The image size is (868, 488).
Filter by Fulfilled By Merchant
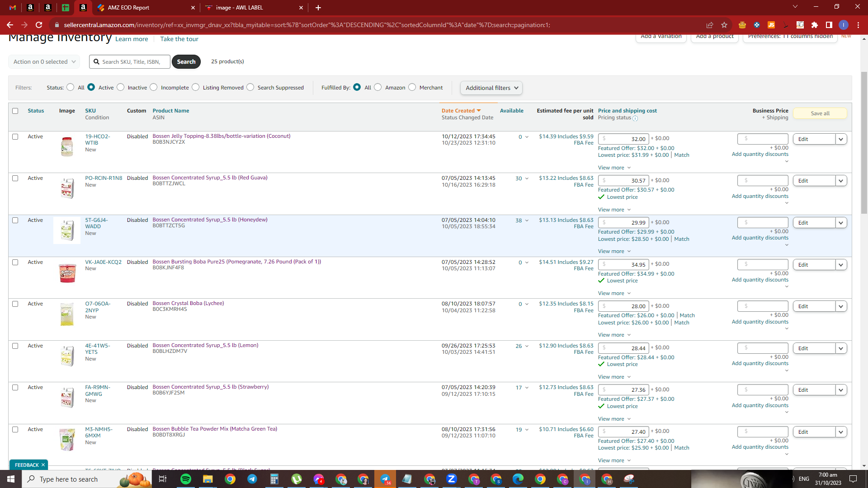[x=412, y=87]
